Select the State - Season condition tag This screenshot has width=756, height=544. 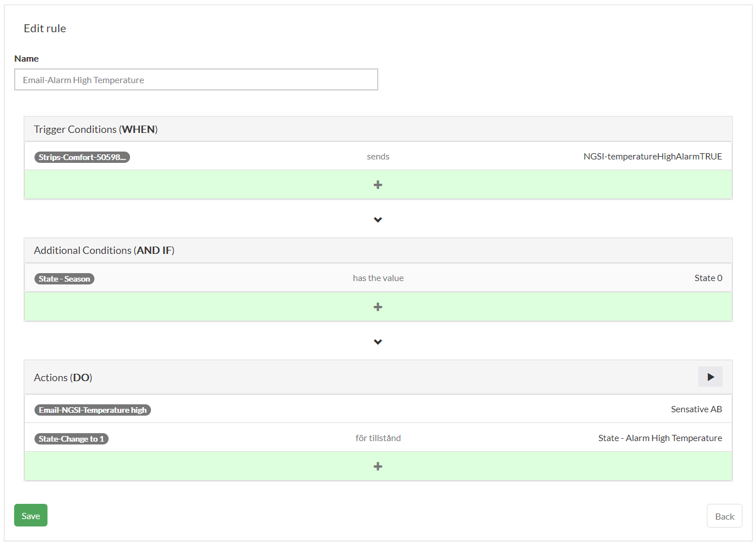[x=64, y=279]
